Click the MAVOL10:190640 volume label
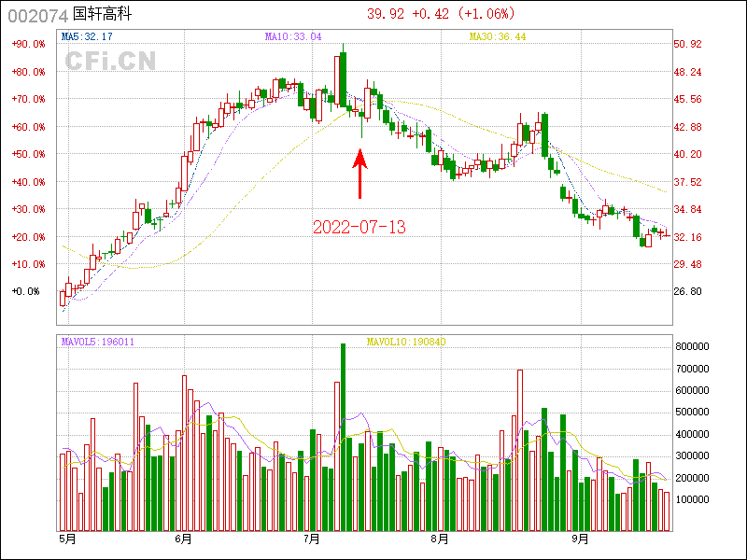747x560 pixels. point(407,342)
